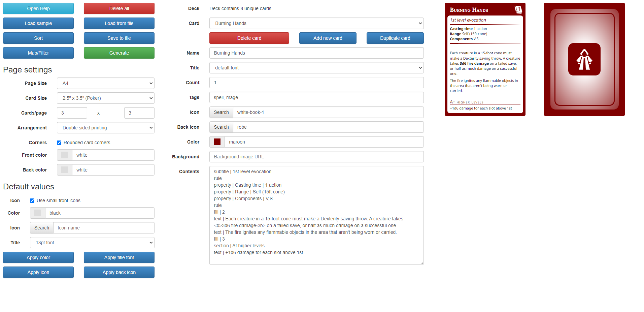Click the Count input field
The height and width of the screenshot is (312, 644).
pyautogui.click(x=316, y=83)
